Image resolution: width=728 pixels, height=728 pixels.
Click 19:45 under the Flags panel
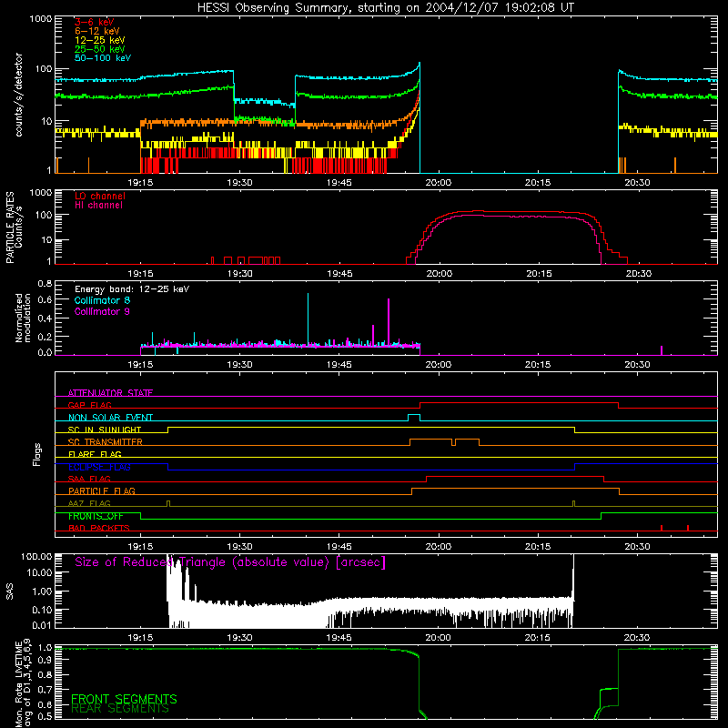[x=339, y=547]
